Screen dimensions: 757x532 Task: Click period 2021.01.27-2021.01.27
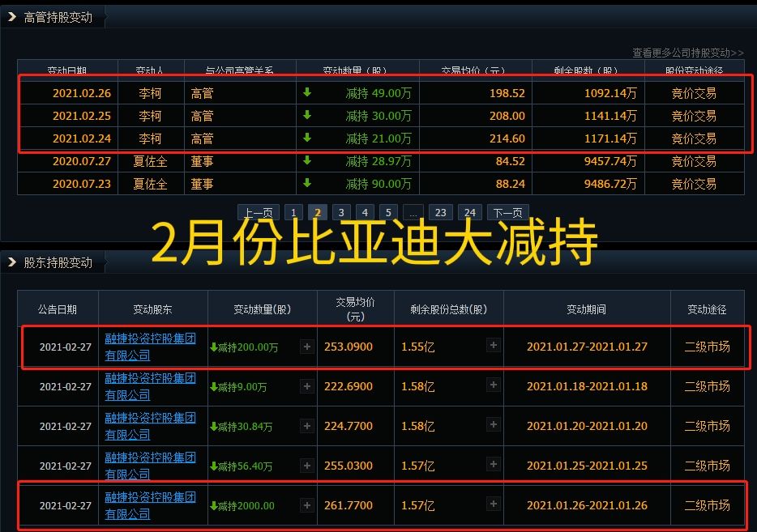(587, 347)
